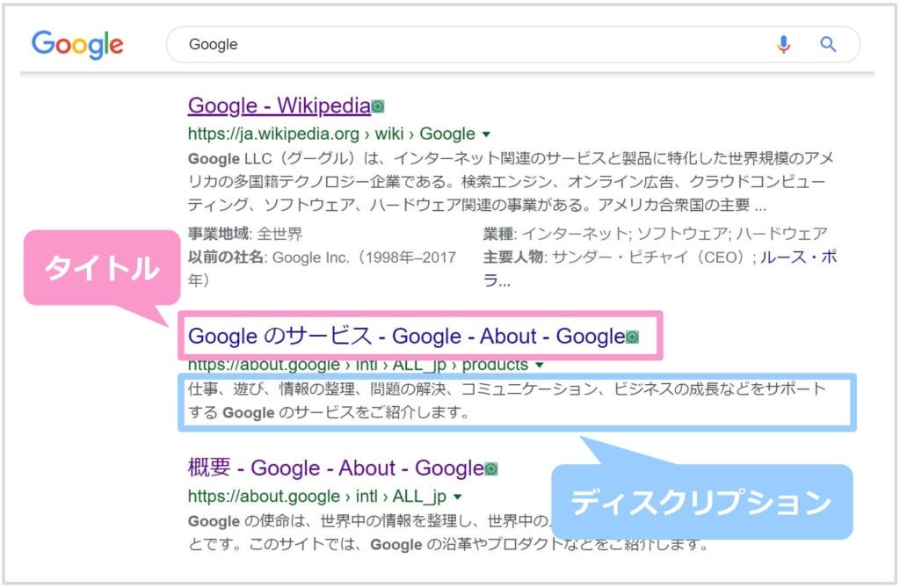Follow the ルース・ポラ… person link
The height and width of the screenshot is (588, 900).
(x=798, y=258)
